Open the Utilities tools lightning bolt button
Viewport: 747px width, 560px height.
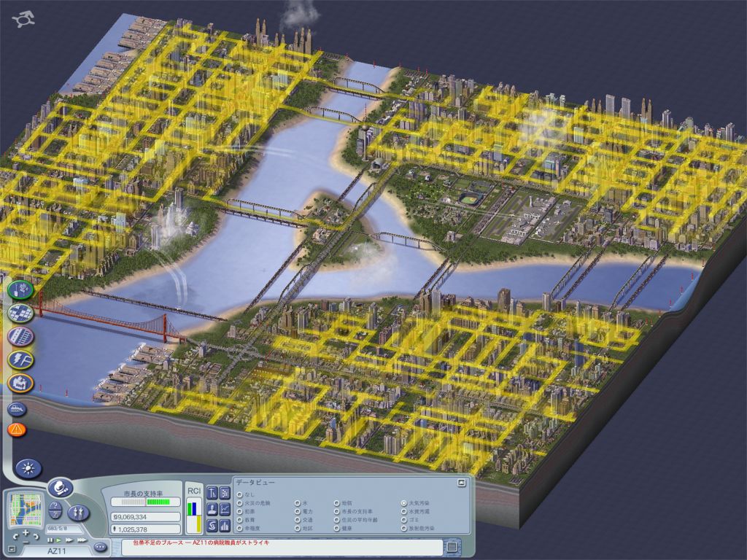click(x=20, y=359)
